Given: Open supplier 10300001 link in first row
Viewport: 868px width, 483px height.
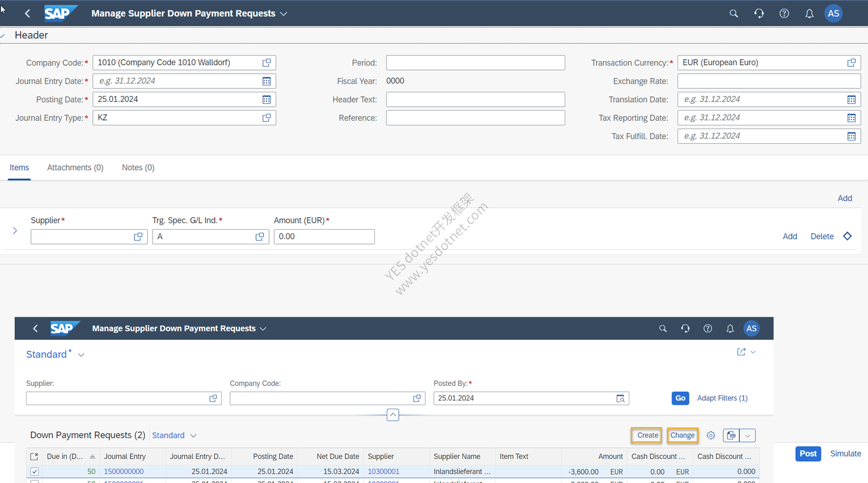Looking at the screenshot, I should tap(384, 472).
